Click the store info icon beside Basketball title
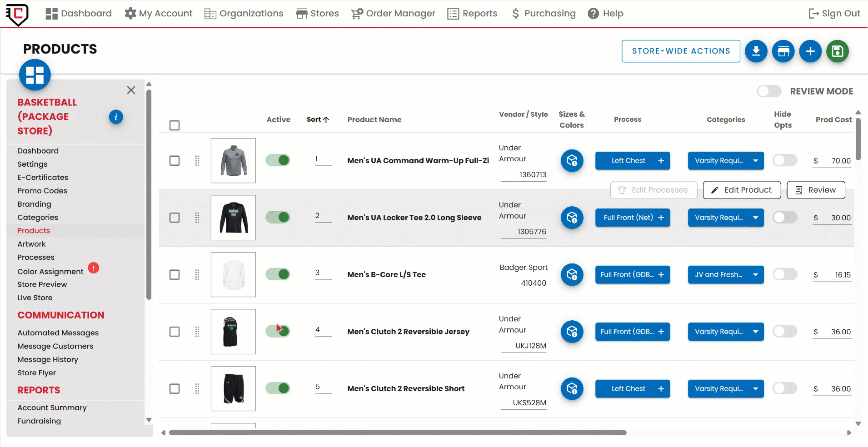This screenshot has height=447, width=868. pos(116,117)
